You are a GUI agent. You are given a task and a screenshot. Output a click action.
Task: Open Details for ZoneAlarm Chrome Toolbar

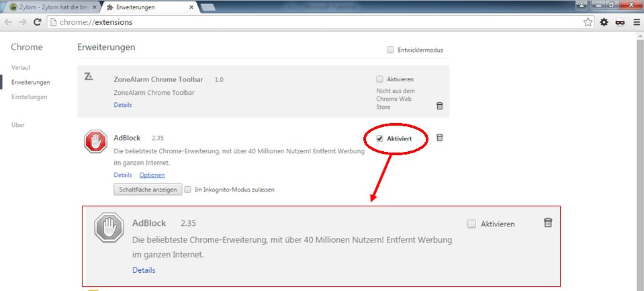[x=123, y=105]
